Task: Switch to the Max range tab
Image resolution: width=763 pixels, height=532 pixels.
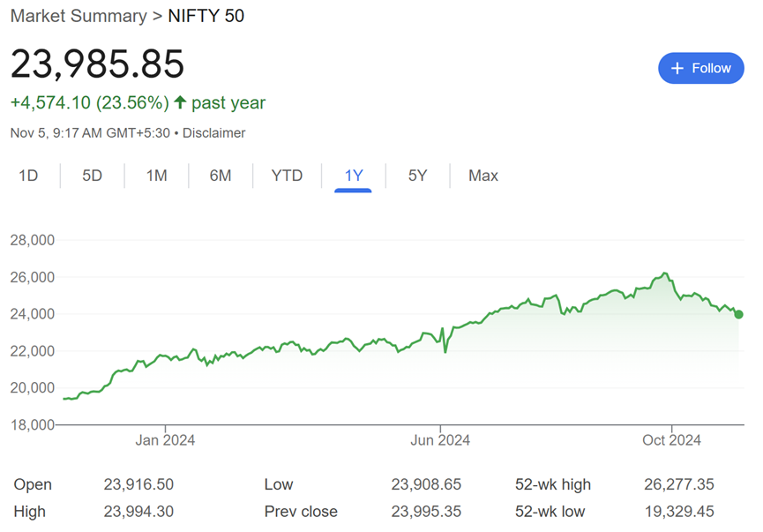Action: pyautogui.click(x=483, y=176)
